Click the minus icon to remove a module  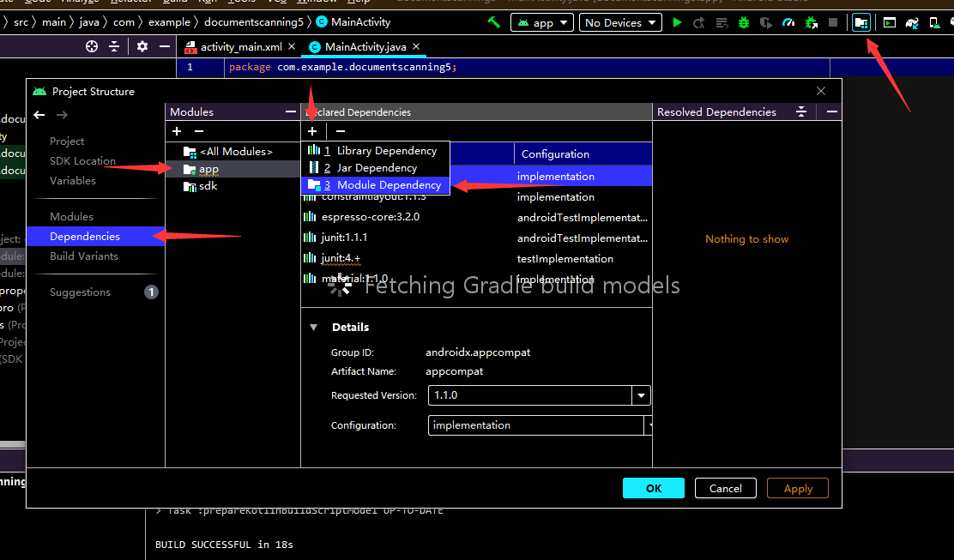pos(199,131)
